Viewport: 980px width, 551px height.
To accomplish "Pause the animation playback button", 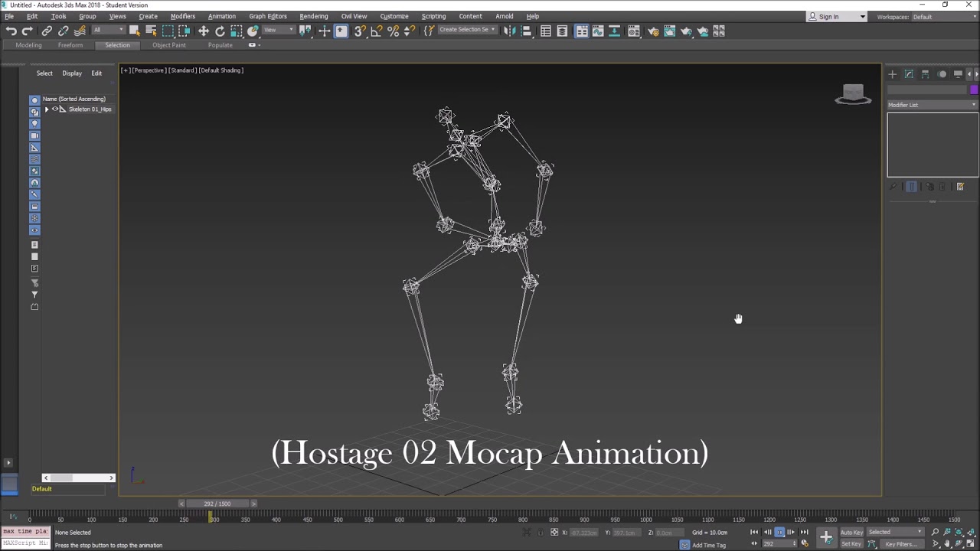I will point(779,532).
